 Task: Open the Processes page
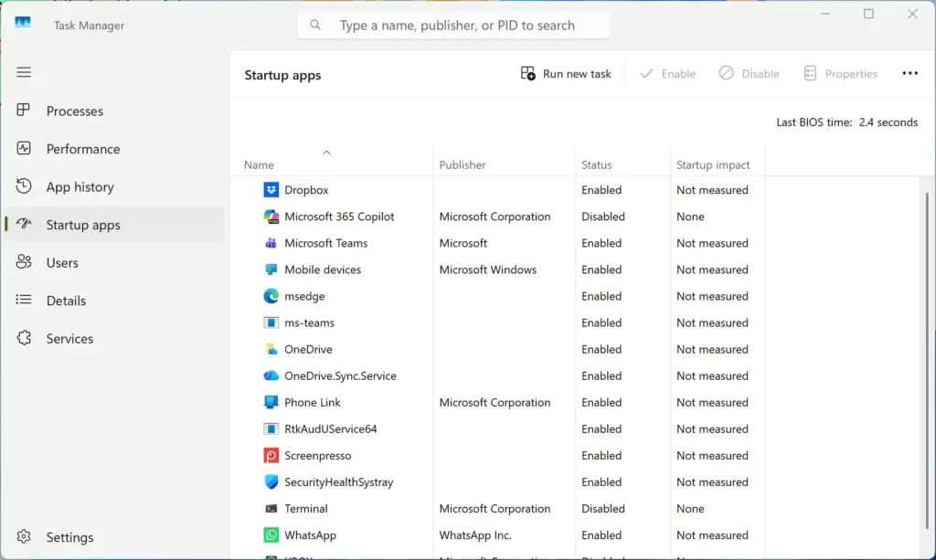(114, 111)
